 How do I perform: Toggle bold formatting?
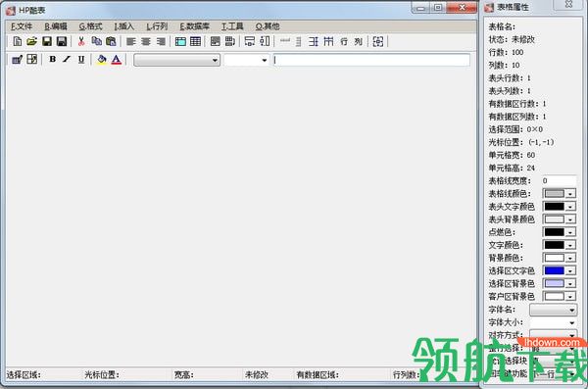[53, 59]
